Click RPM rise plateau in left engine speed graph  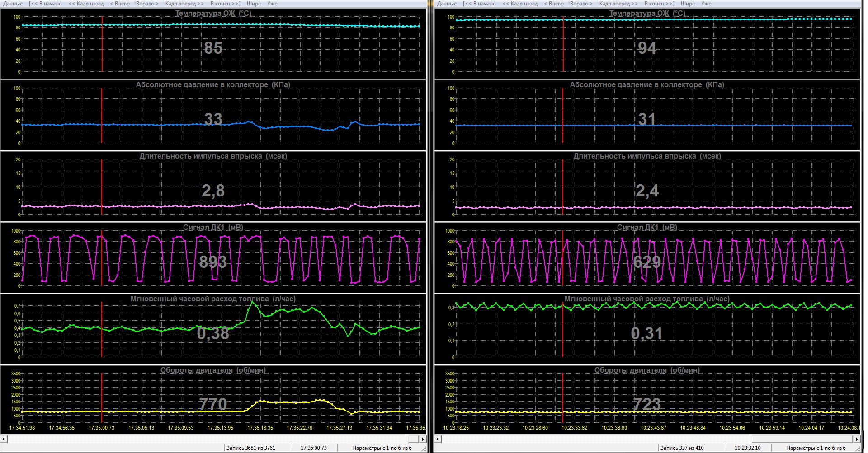click(289, 402)
